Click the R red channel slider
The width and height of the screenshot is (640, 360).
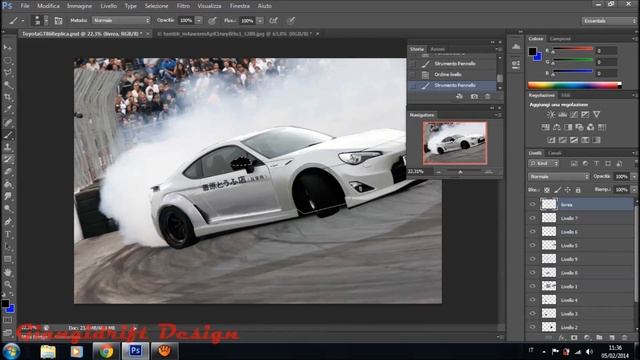pyautogui.click(x=572, y=49)
